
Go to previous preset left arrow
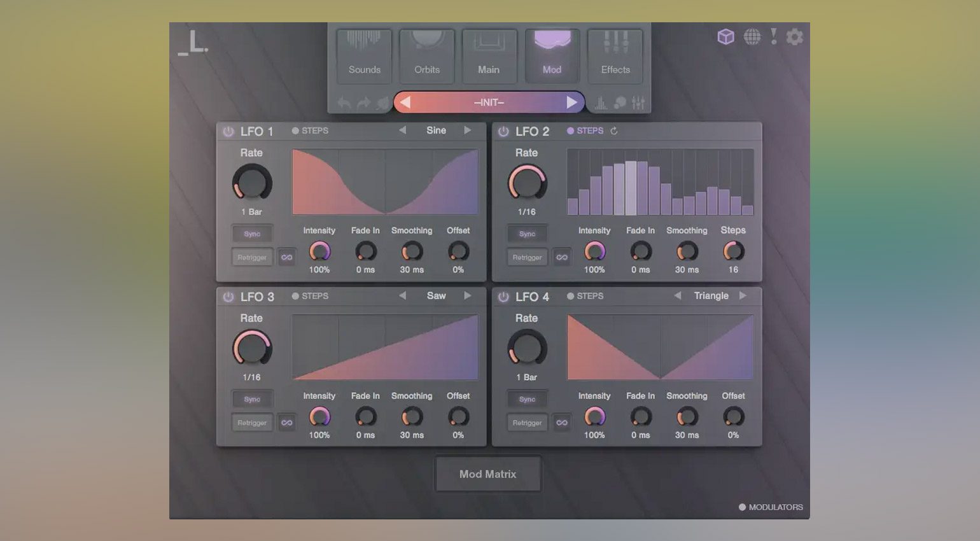(405, 102)
